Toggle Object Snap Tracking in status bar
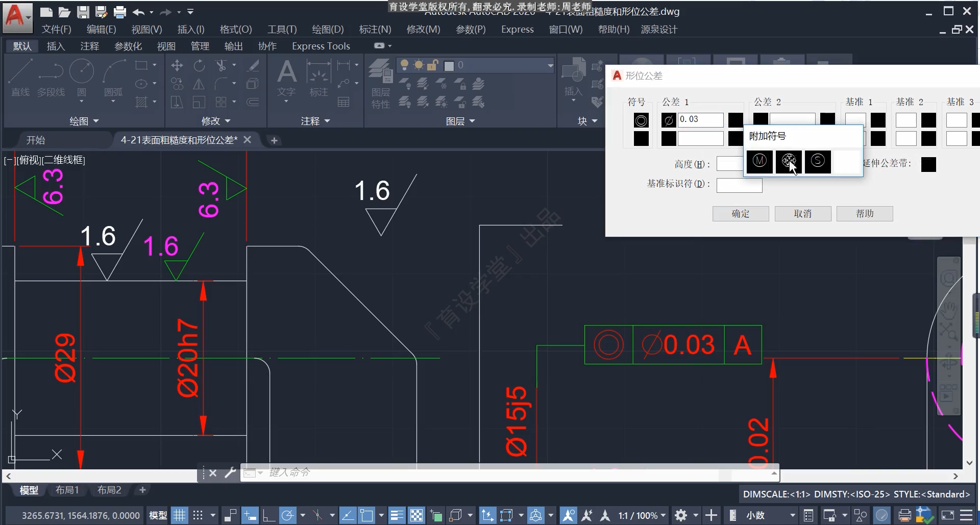980x525 pixels. [x=348, y=515]
